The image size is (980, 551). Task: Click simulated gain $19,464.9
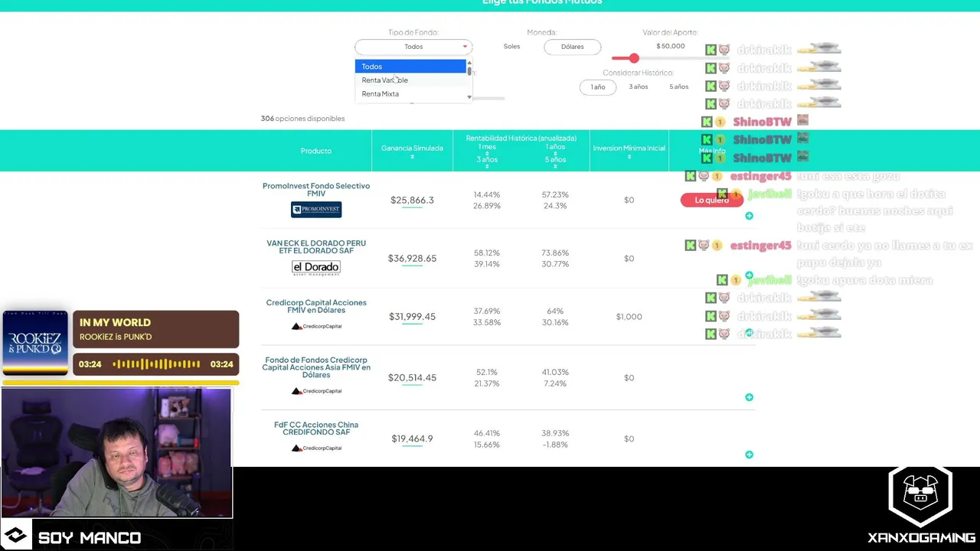[x=412, y=439]
